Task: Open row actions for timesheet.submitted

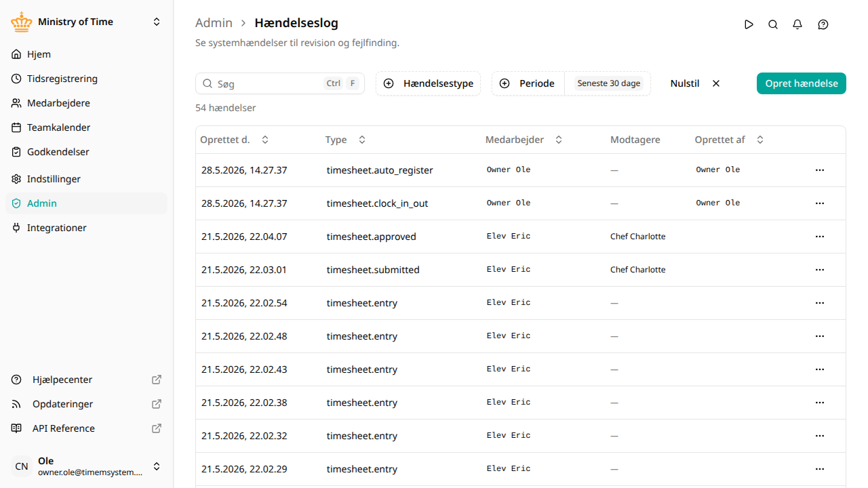Action: (820, 270)
